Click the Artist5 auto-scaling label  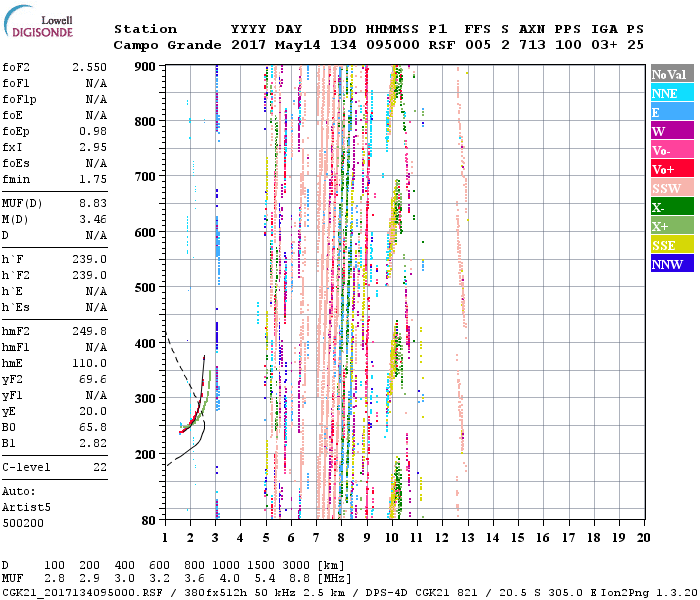[24, 507]
